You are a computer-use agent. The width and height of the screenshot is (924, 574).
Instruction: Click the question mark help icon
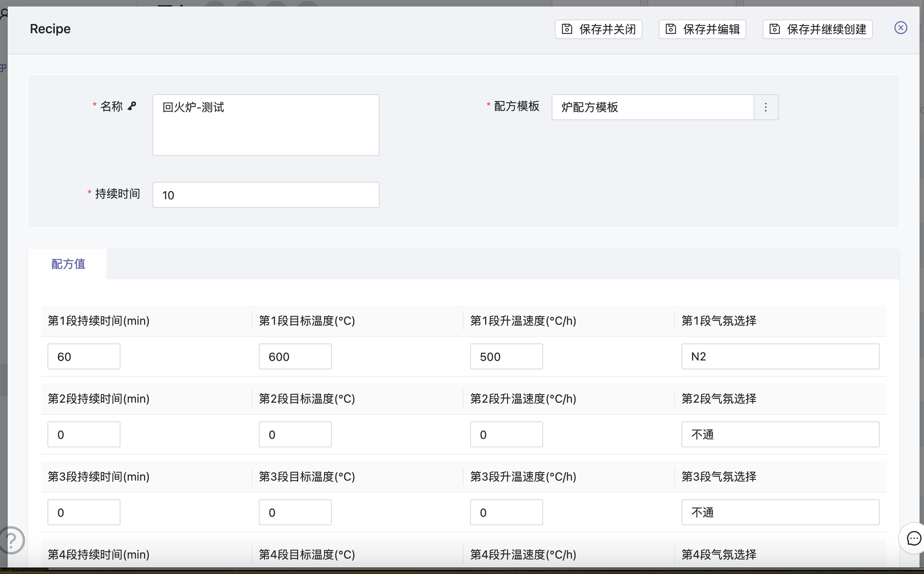(11, 540)
